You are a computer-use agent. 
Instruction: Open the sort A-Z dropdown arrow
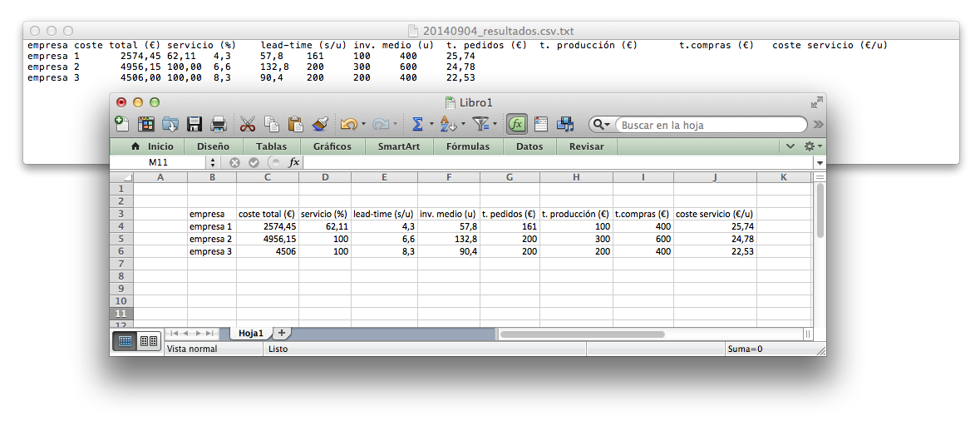pos(462,125)
